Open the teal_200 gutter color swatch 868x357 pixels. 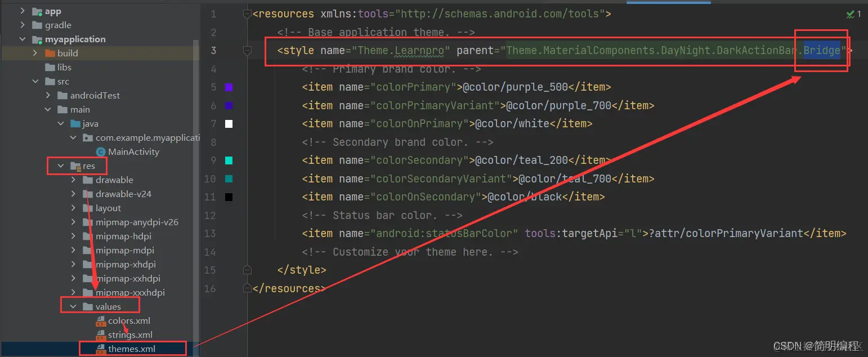229,160
